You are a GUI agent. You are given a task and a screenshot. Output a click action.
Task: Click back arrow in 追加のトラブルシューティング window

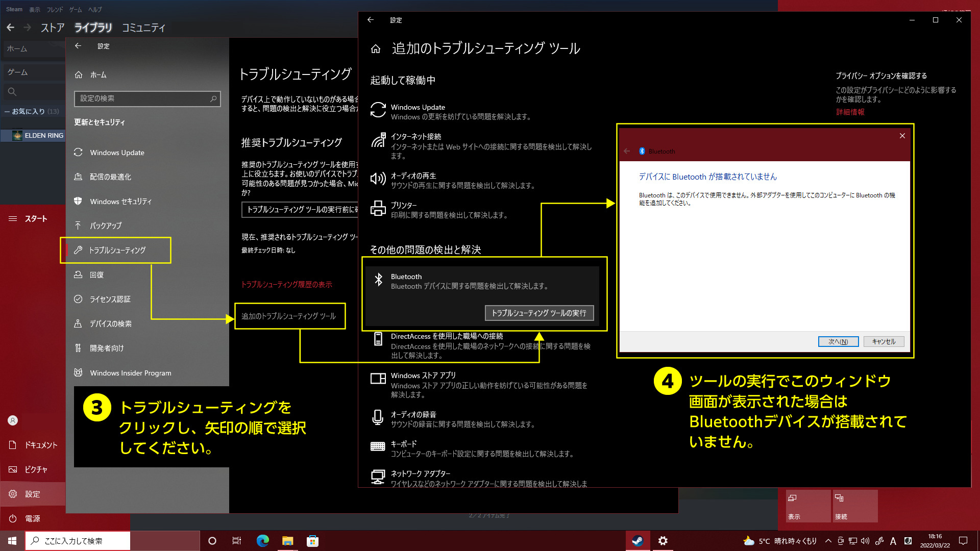[x=371, y=20]
